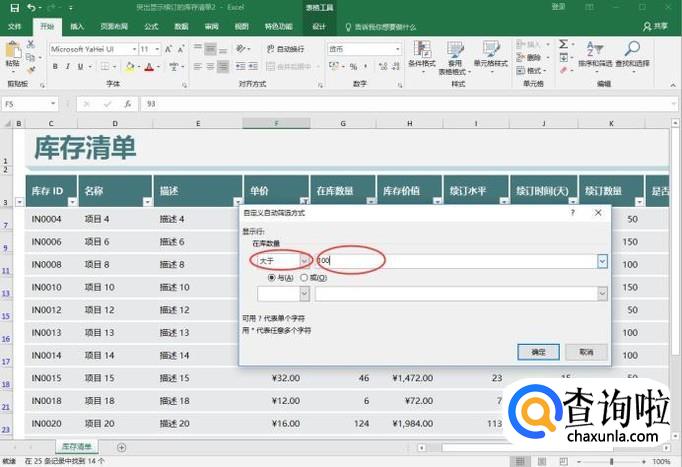Screen dimensions: 682x467
Task: Open the font size 11 dropdown
Action: coord(157,49)
